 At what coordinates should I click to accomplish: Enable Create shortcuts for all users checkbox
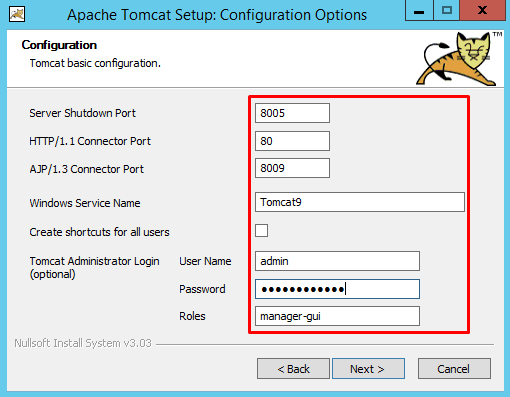pyautogui.click(x=261, y=231)
